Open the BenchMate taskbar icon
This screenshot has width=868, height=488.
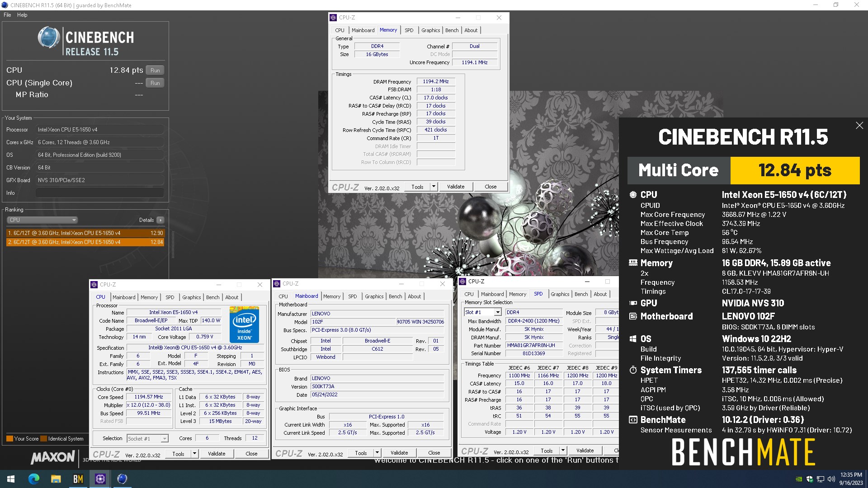pyautogui.click(x=78, y=479)
